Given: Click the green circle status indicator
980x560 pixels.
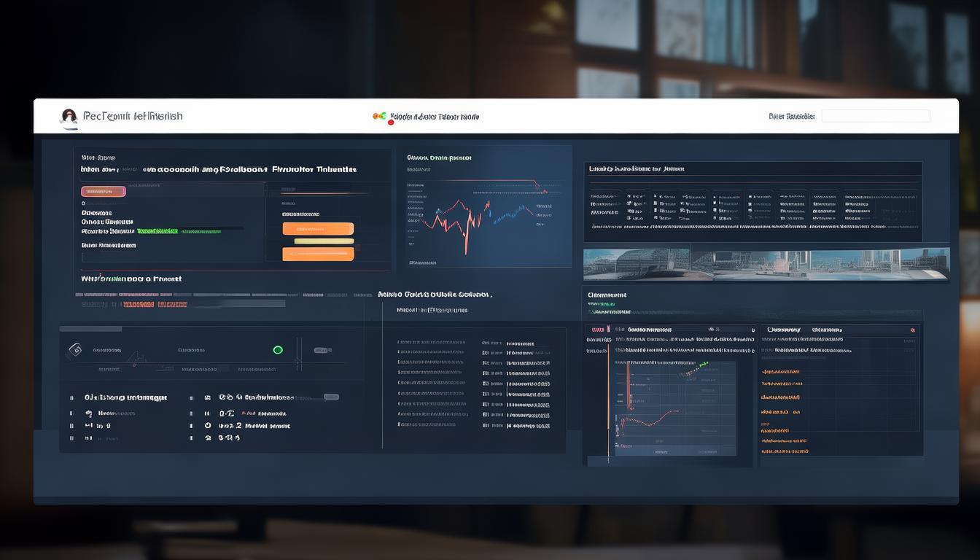Looking at the screenshot, I should pos(278,350).
